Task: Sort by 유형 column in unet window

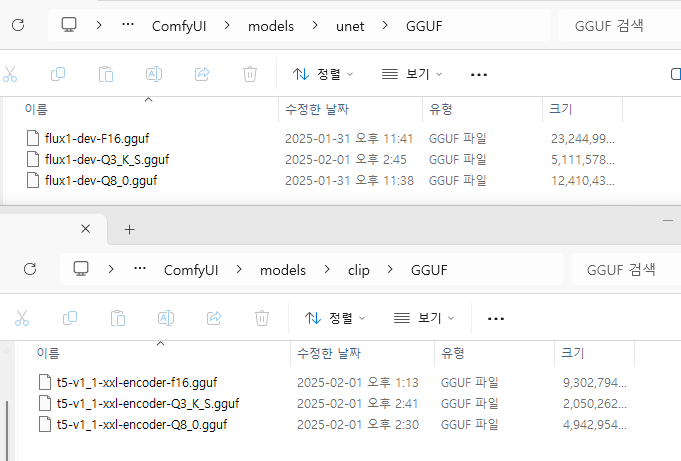Action: [x=441, y=109]
